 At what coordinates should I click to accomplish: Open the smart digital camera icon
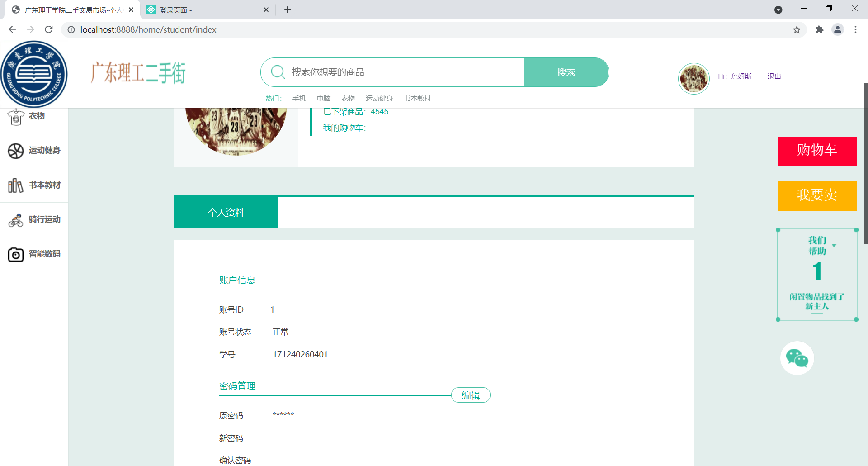[16, 254]
